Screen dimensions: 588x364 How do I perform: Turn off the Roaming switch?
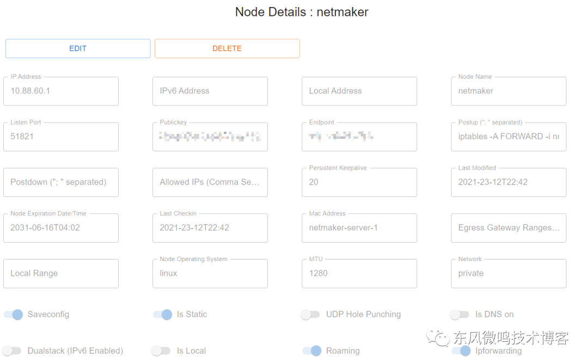point(312,350)
